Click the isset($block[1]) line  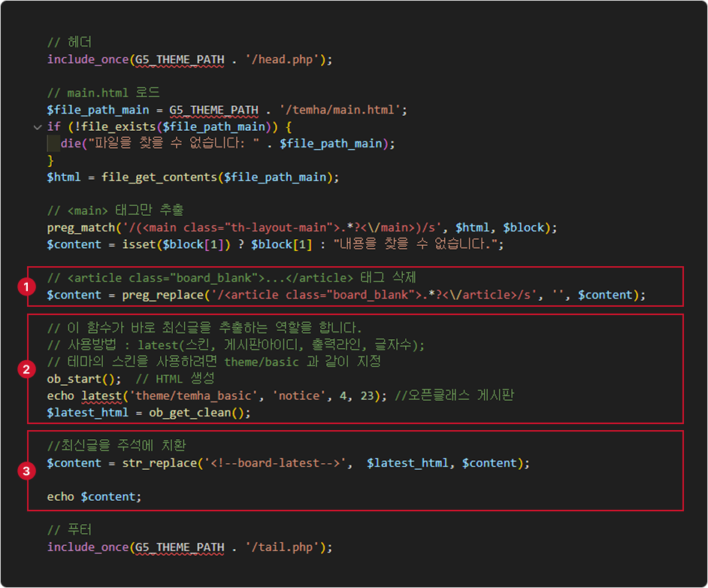click(275, 244)
